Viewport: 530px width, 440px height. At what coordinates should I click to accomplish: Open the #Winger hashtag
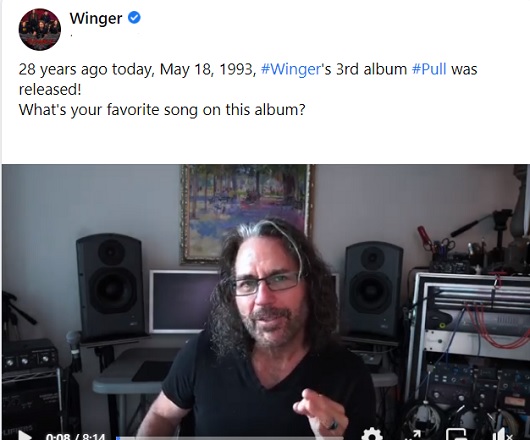tap(291, 69)
